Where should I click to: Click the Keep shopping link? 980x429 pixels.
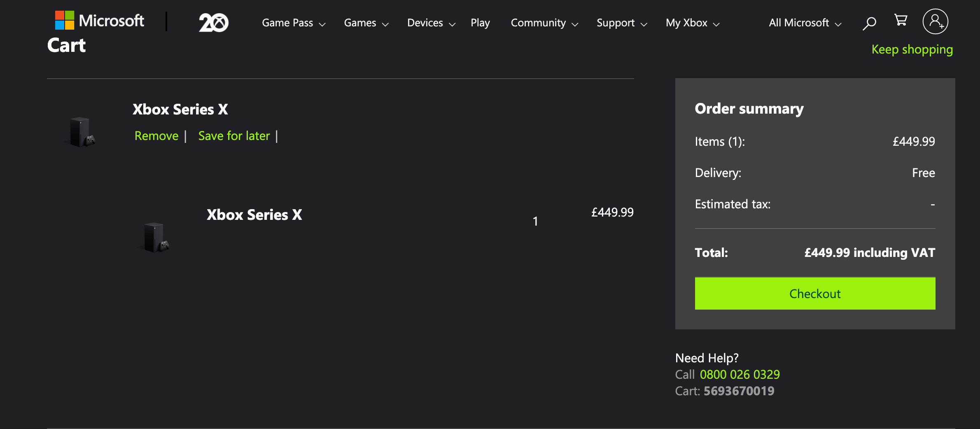click(912, 49)
